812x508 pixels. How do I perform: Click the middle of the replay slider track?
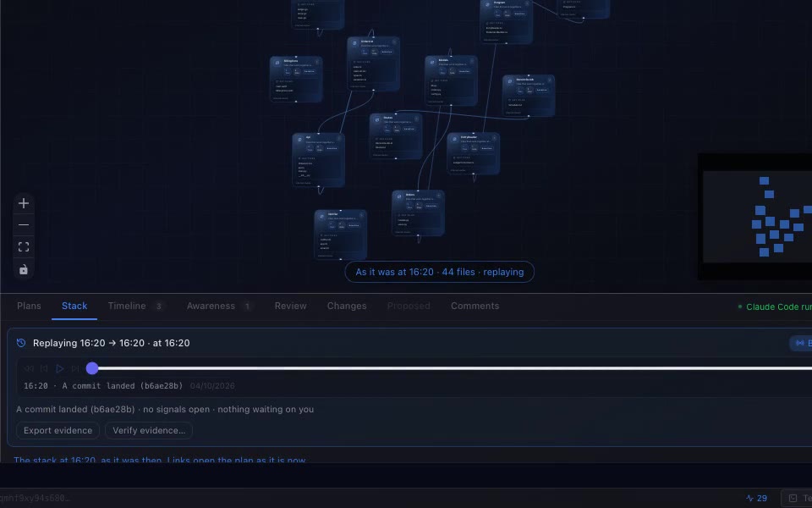click(452, 368)
